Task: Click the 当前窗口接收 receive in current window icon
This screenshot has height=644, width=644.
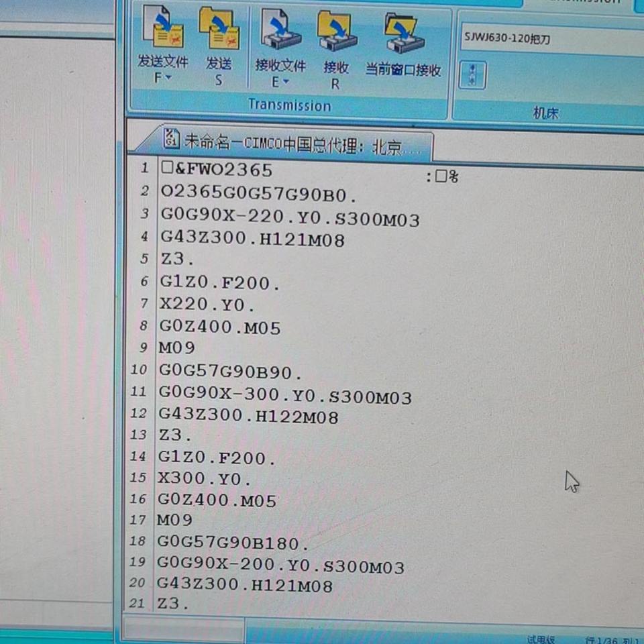Action: (403, 34)
